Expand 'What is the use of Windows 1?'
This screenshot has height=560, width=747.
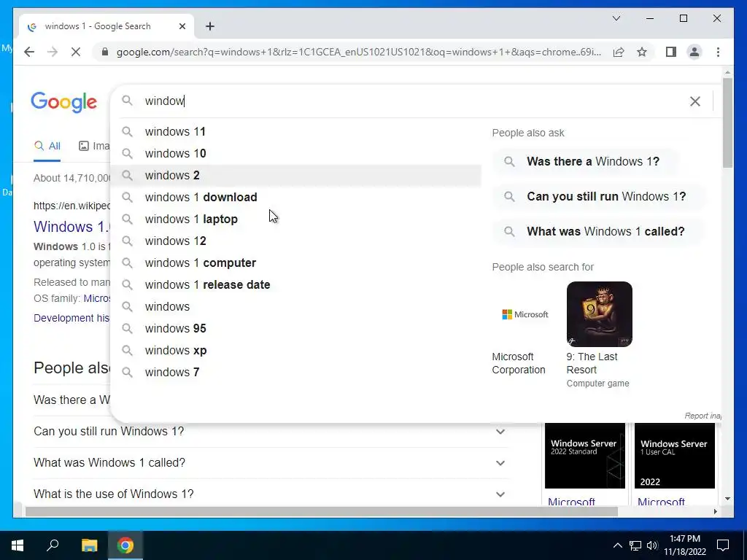pyautogui.click(x=271, y=494)
